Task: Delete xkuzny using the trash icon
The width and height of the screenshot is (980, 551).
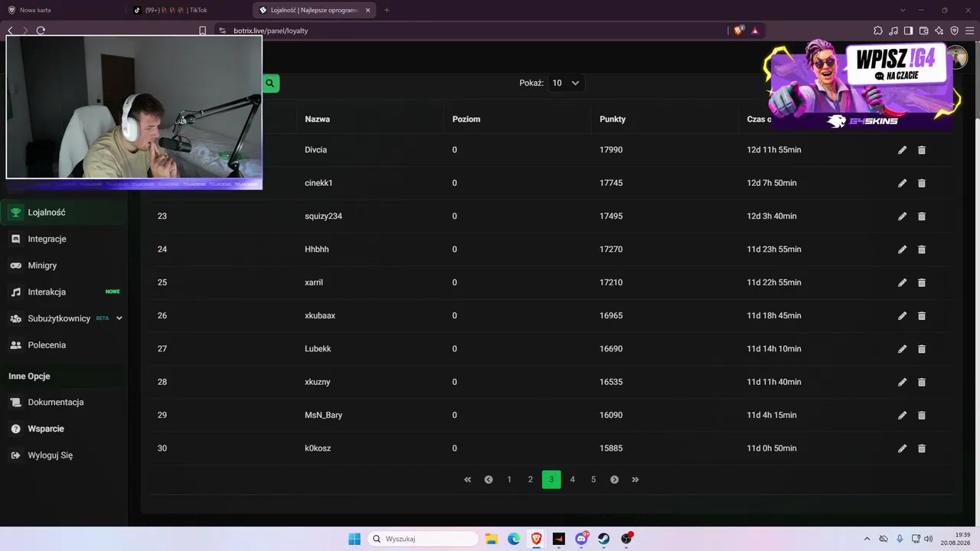Action: coord(922,382)
